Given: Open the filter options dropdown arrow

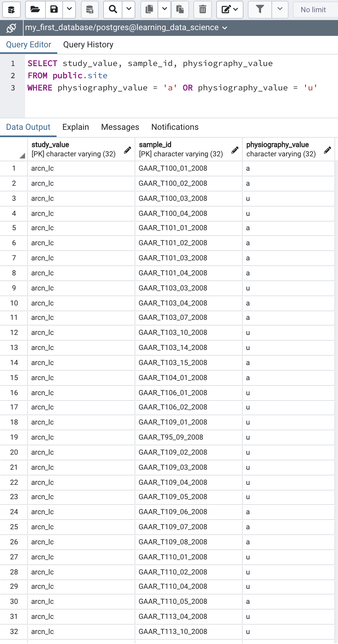Looking at the screenshot, I should (280, 9).
